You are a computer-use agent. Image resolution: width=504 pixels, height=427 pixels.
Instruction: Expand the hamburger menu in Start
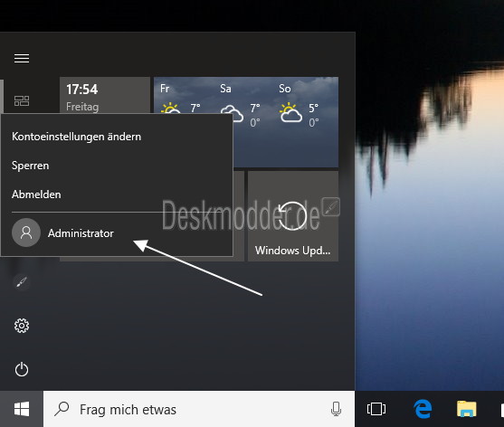click(22, 59)
